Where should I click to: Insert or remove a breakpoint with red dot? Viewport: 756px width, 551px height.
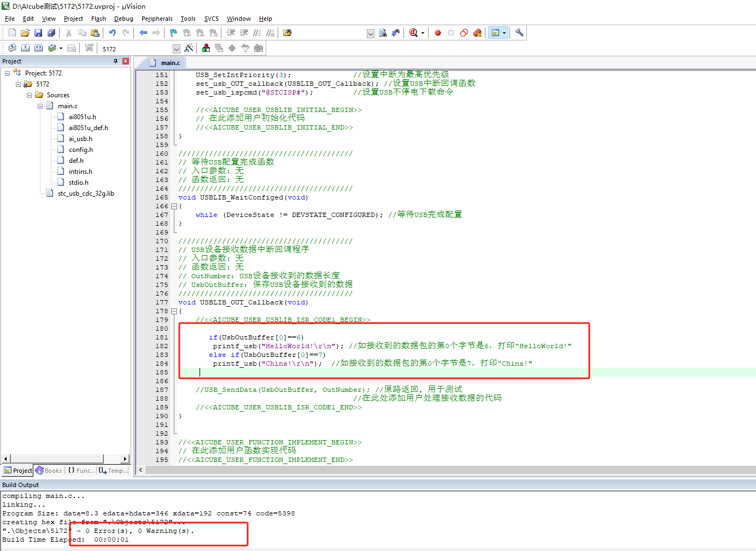(438, 33)
